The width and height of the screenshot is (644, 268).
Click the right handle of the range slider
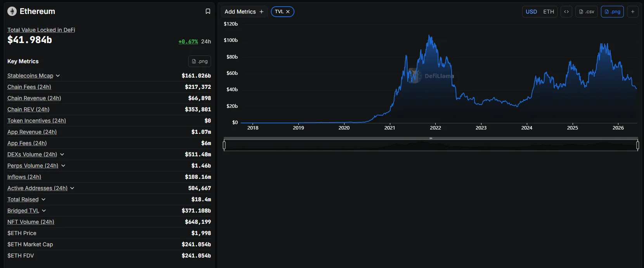click(x=638, y=145)
